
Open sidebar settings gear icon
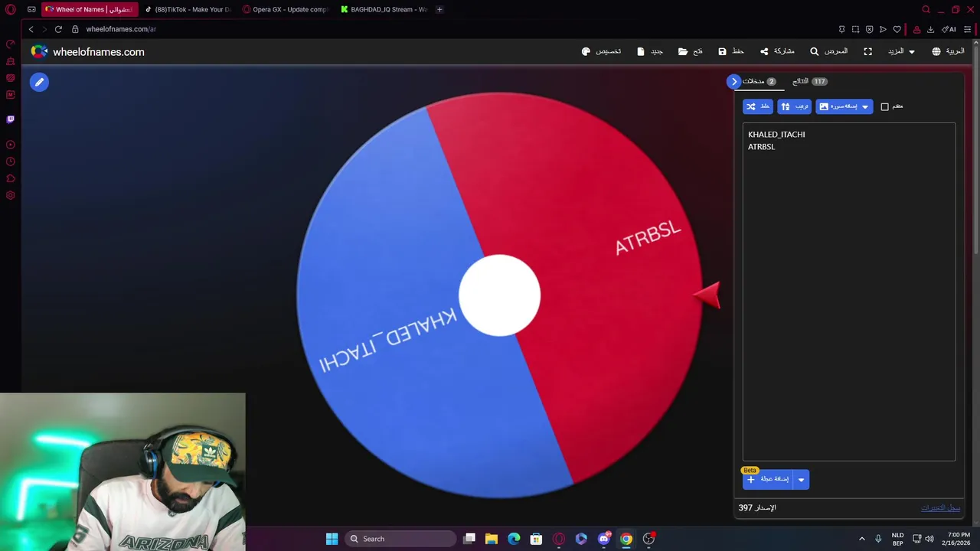[11, 195]
